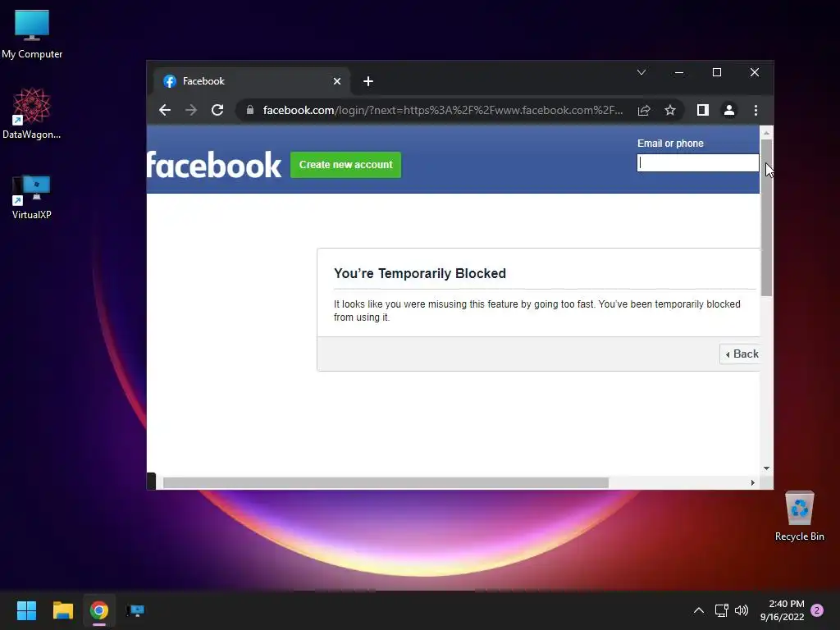Click "You're Temporarily Blocked" heading
This screenshot has height=630, width=840.
pyautogui.click(x=420, y=274)
